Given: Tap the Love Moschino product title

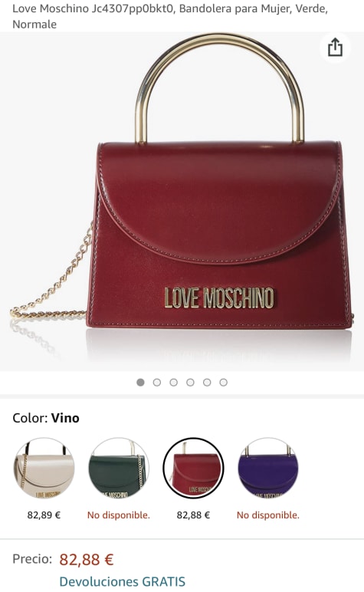Looking at the screenshot, I should point(170,16).
